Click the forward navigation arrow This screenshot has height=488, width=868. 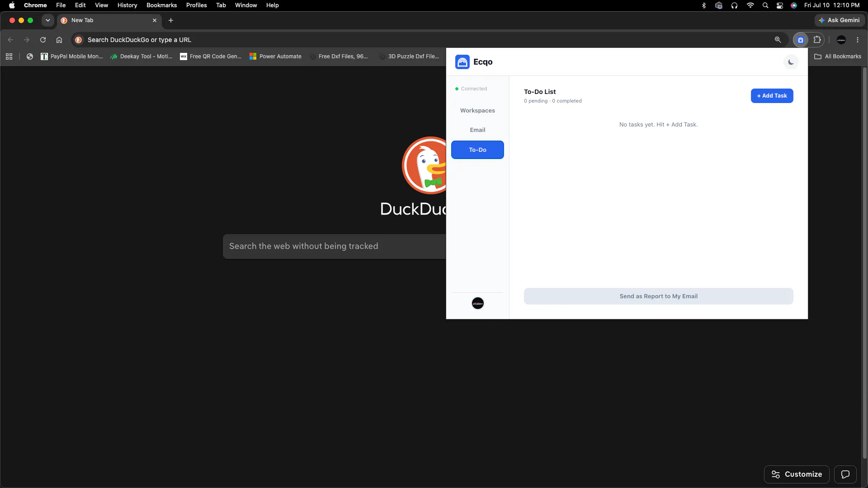coord(27,40)
